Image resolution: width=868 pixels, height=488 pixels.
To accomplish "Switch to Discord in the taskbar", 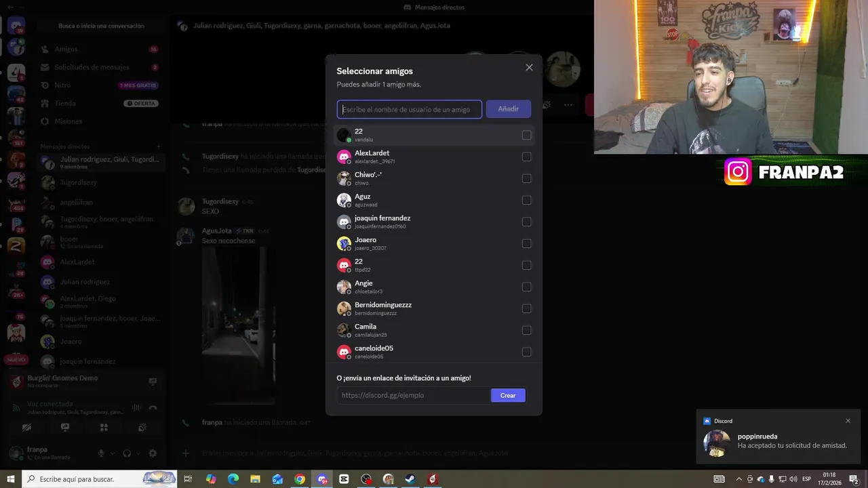I will pyautogui.click(x=322, y=479).
